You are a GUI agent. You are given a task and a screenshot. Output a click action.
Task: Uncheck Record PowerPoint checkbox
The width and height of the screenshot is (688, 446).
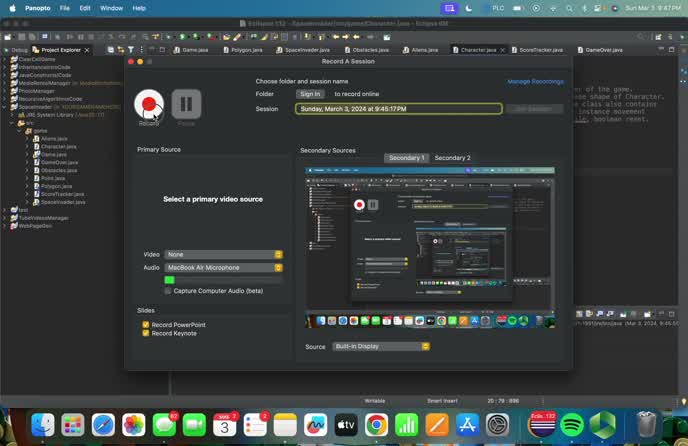click(146, 325)
